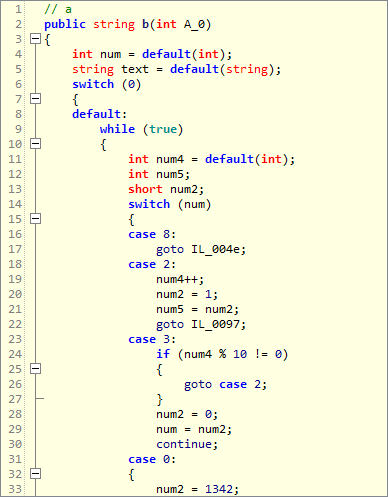This screenshot has height=497, width=388.
Task: Collapse the case 0 block fold at line 32
Action: click(x=35, y=474)
